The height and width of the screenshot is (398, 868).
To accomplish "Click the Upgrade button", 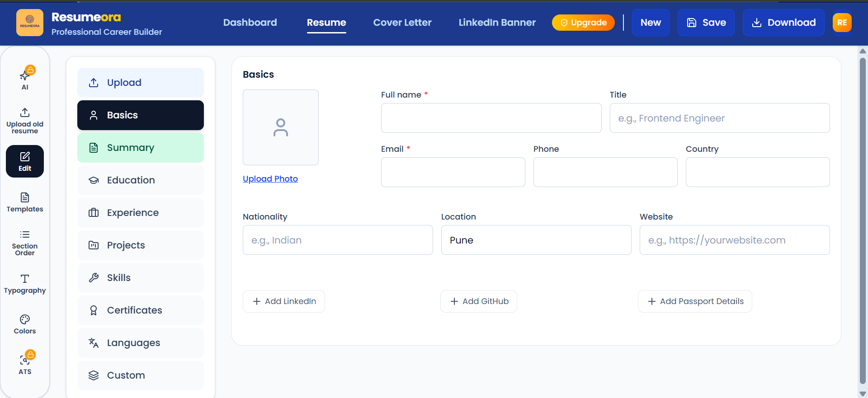I will pyautogui.click(x=583, y=23).
